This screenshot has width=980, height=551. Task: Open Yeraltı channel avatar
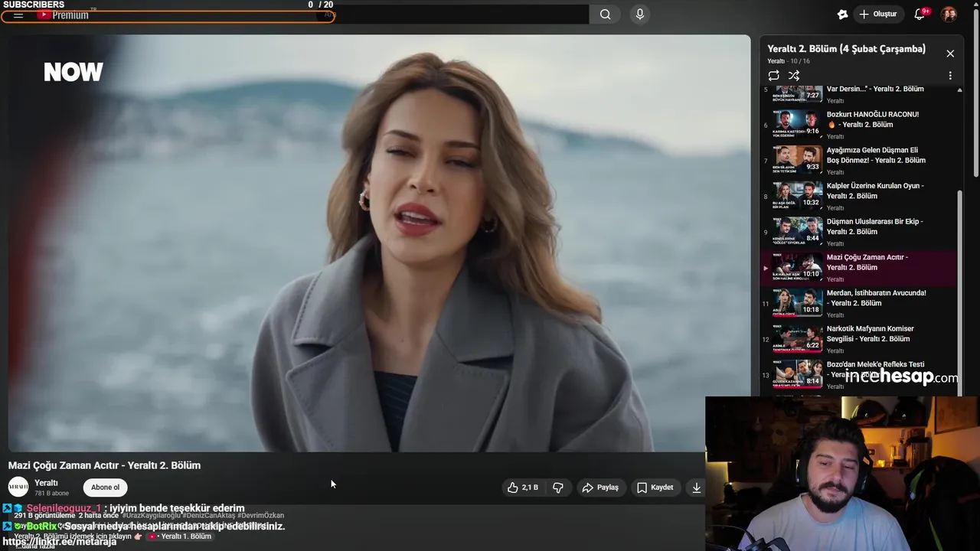click(x=18, y=487)
